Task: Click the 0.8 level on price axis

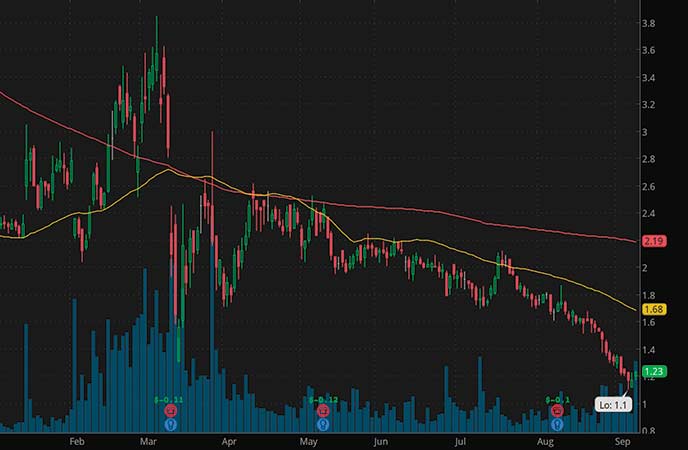Action: click(648, 432)
